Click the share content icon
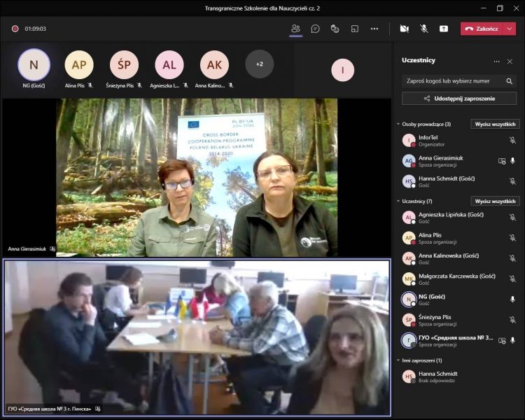 (x=444, y=29)
